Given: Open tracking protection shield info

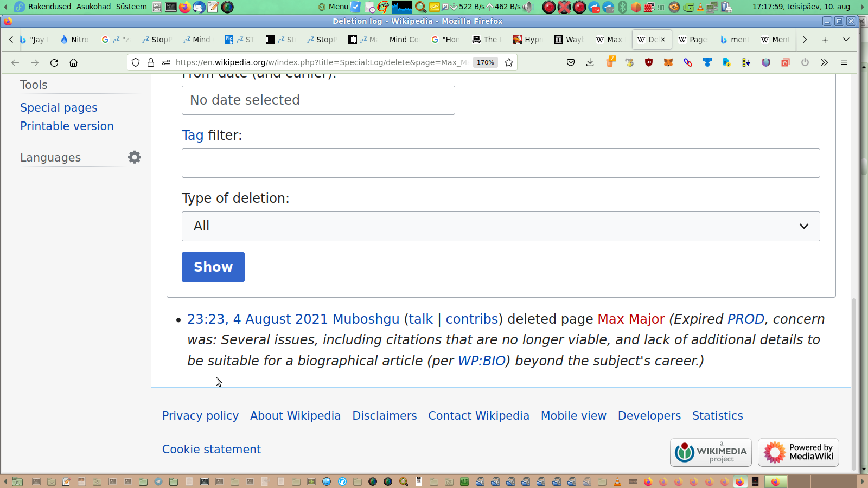Looking at the screenshot, I should tap(136, 62).
